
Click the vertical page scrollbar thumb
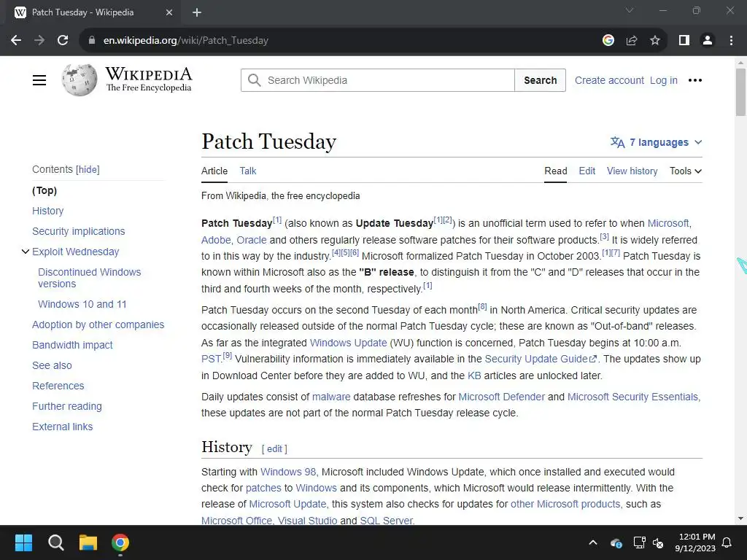click(740, 93)
